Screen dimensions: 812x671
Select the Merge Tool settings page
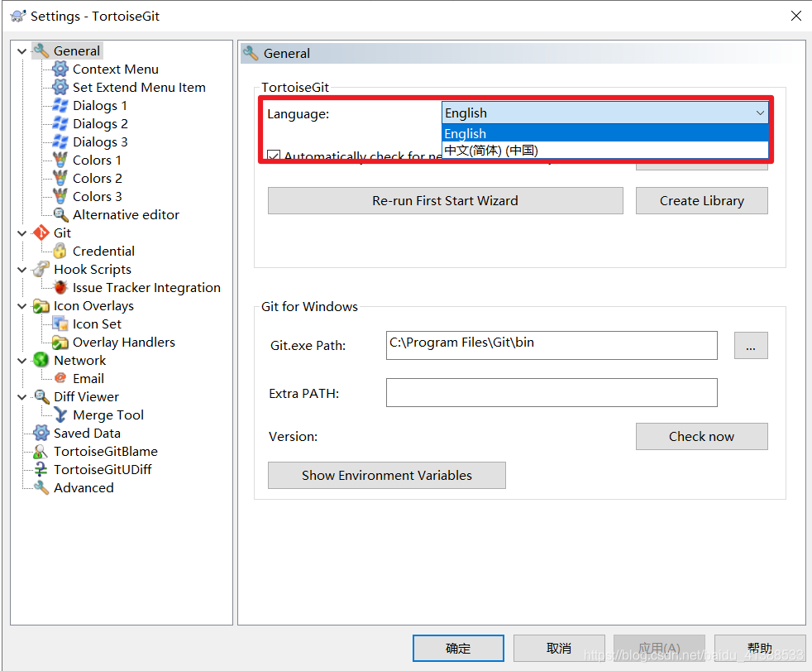tap(108, 415)
